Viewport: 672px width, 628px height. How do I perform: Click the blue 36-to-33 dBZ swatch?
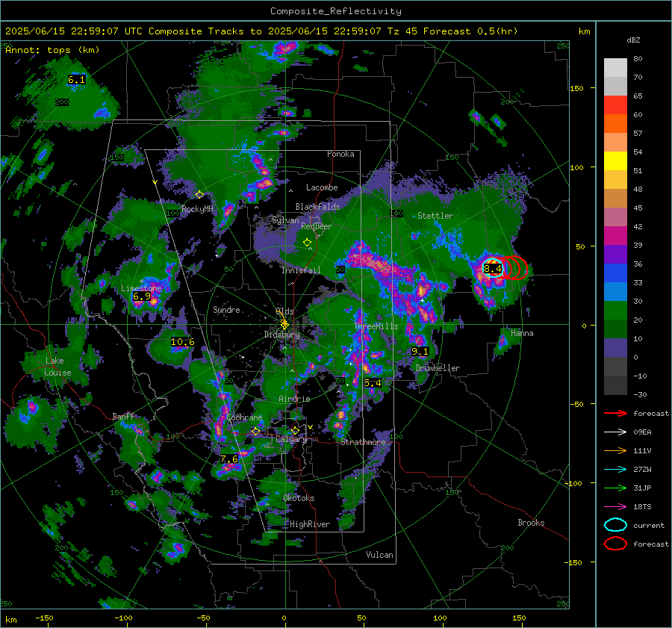click(x=615, y=273)
